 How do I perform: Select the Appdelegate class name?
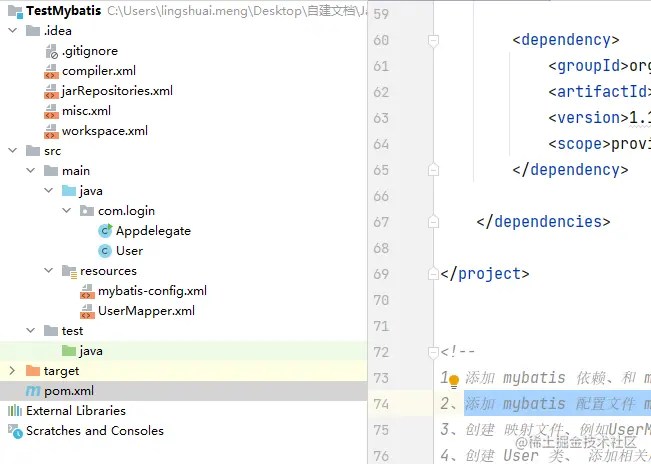[x=153, y=231]
